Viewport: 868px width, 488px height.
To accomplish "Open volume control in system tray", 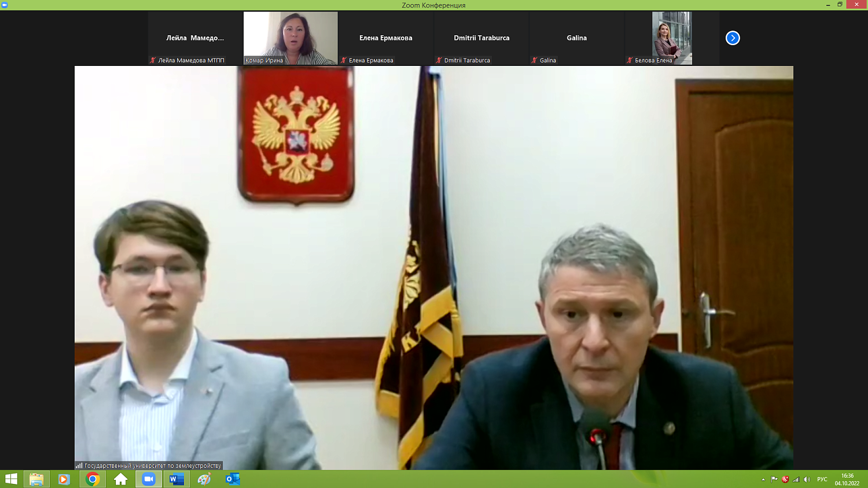I will coord(807,479).
